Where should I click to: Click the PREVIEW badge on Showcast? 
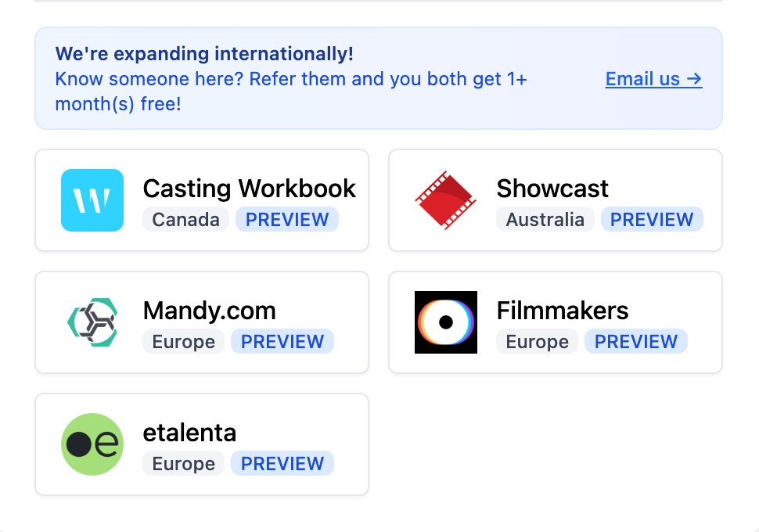pyautogui.click(x=652, y=219)
